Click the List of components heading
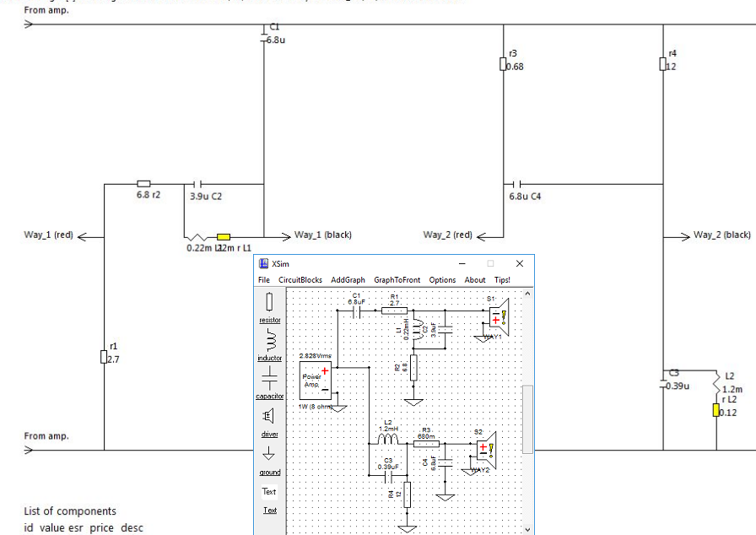Image resolution: width=756 pixels, height=535 pixels. point(70,511)
